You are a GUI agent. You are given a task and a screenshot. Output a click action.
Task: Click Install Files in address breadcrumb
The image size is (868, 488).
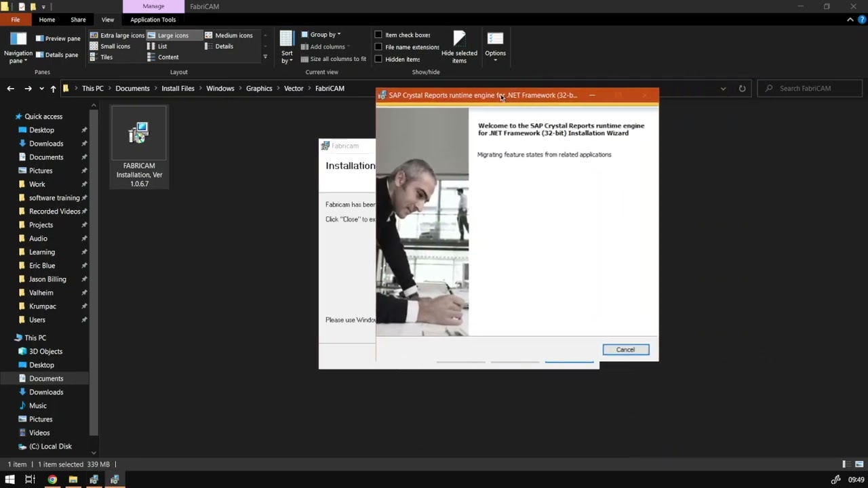pos(178,88)
